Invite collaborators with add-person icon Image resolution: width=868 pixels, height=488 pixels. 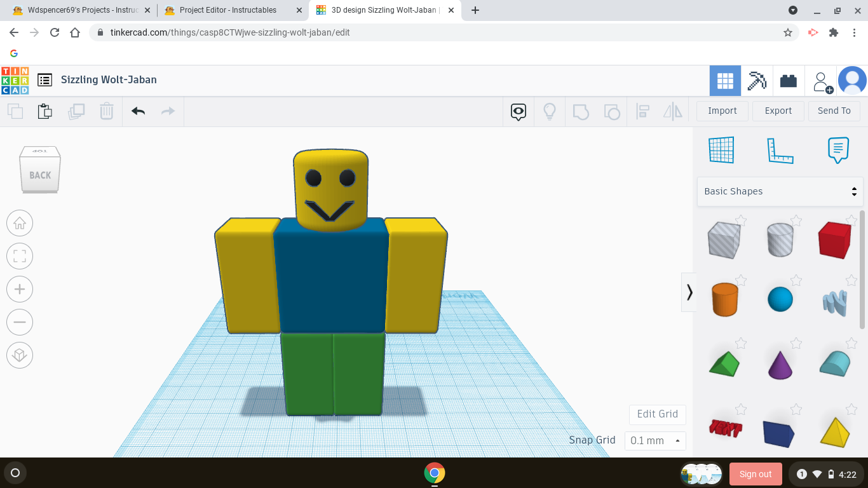(x=822, y=82)
